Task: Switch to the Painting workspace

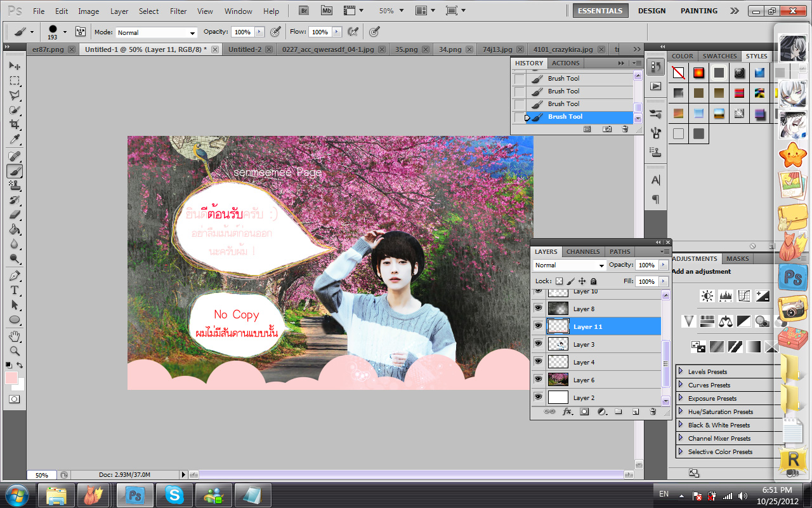Action: (x=699, y=11)
